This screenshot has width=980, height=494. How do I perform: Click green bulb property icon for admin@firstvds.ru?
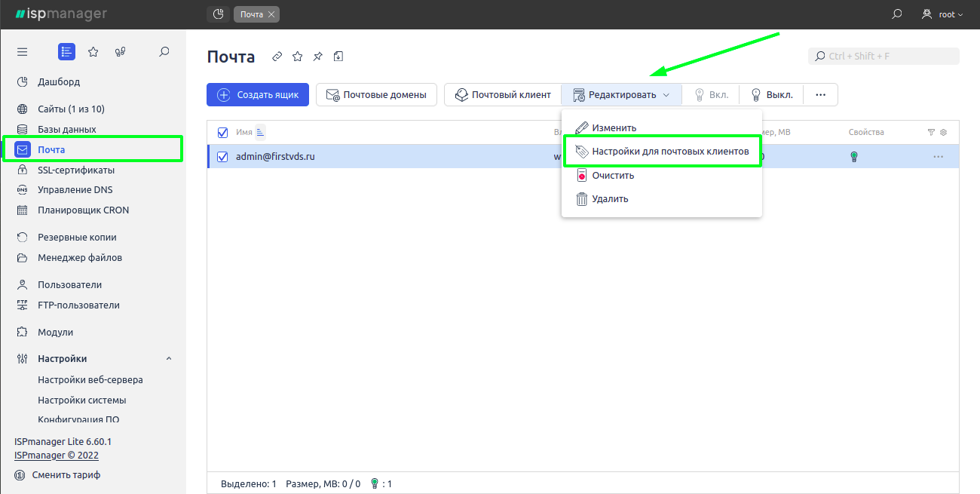click(x=854, y=157)
